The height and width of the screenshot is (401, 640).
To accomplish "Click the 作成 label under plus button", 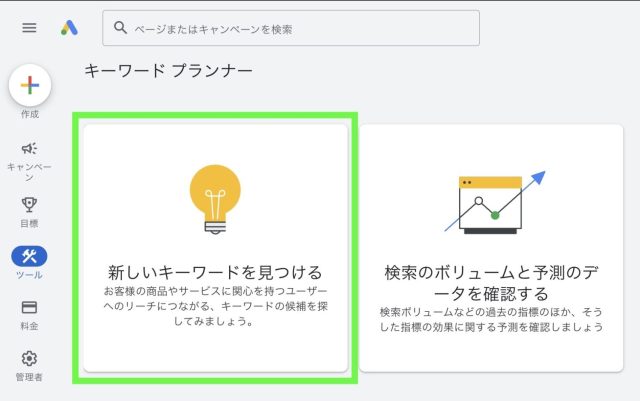I will pyautogui.click(x=29, y=114).
